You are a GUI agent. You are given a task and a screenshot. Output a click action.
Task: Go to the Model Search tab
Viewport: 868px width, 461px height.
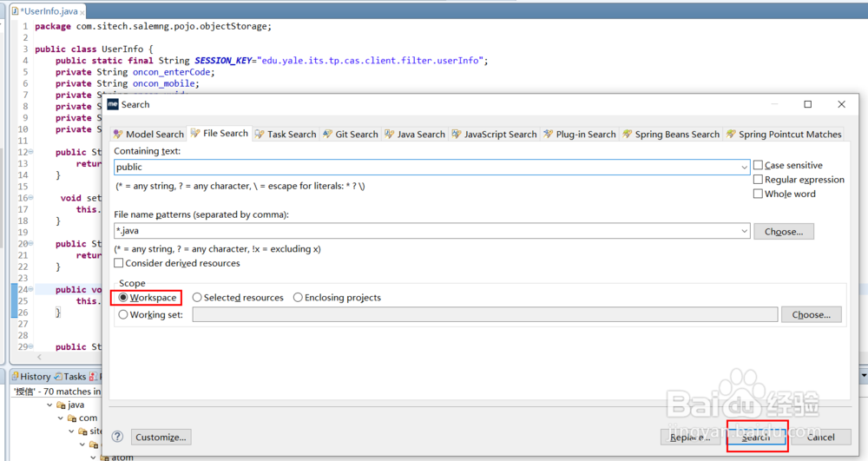click(148, 135)
